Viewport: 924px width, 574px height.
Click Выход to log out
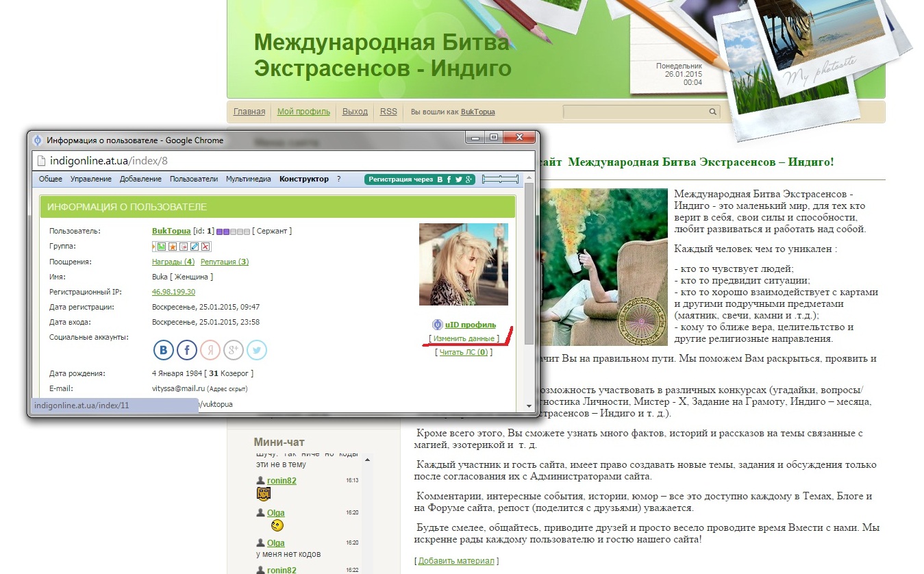(x=355, y=112)
